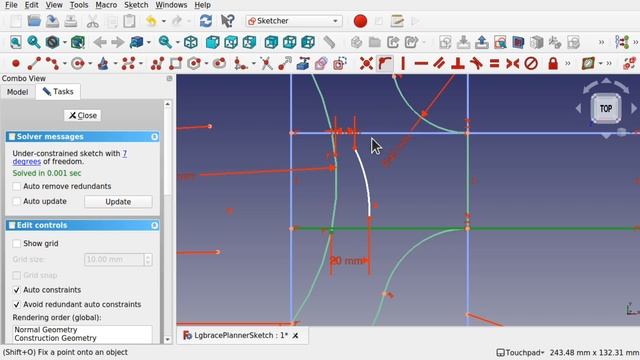
Task: Apply the Tangent constraint
Action: tap(476, 63)
